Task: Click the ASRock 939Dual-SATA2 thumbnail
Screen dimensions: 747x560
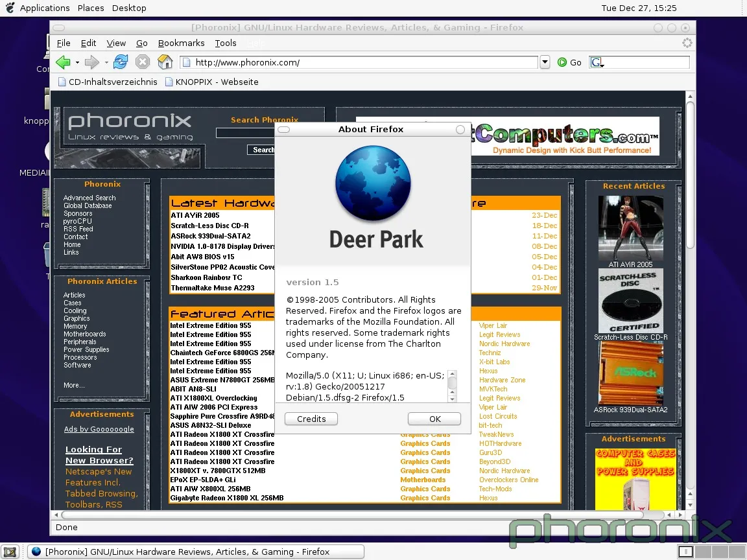Action: 630,373
